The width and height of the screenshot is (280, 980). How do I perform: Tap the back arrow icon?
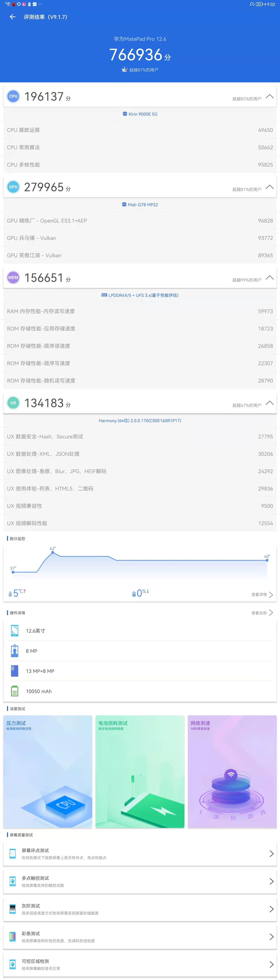[x=13, y=17]
